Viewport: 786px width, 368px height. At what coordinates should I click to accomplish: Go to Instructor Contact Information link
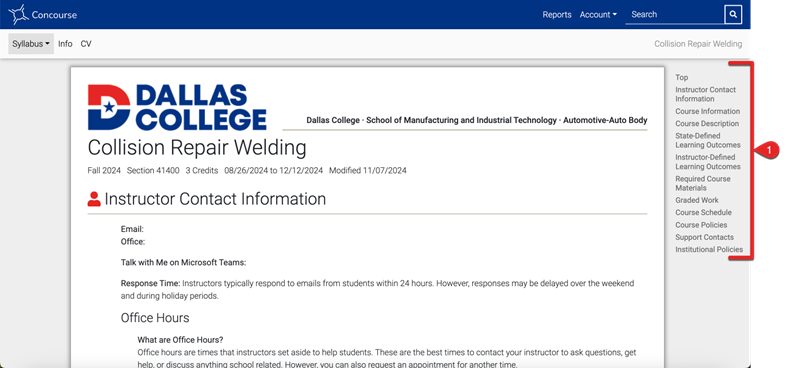[x=705, y=94]
